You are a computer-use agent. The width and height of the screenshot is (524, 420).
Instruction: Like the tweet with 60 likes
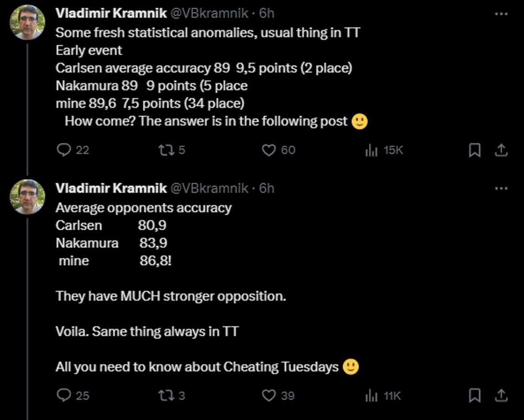pos(269,150)
